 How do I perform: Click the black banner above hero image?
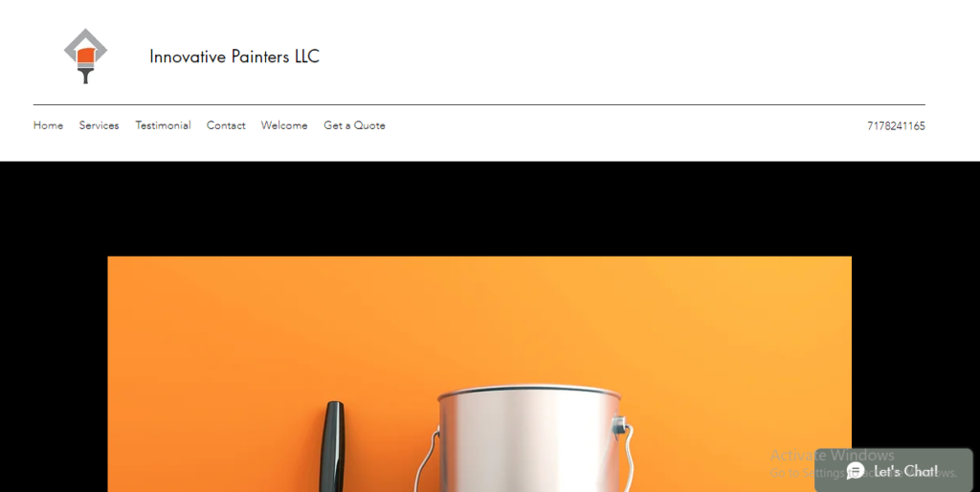coord(490,208)
